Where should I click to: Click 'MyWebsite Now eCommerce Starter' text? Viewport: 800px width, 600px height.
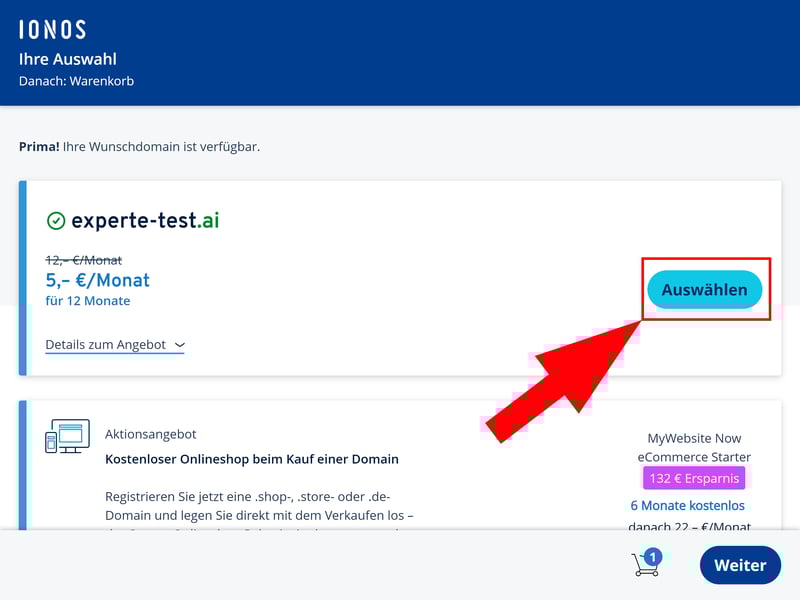tap(694, 447)
